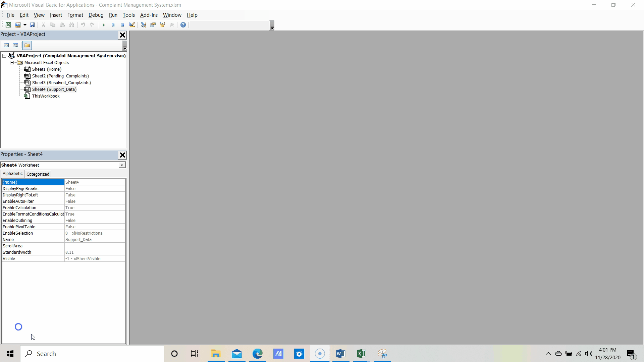Click Name property value Support_Data
The height and width of the screenshot is (362, 644).
coord(95,239)
